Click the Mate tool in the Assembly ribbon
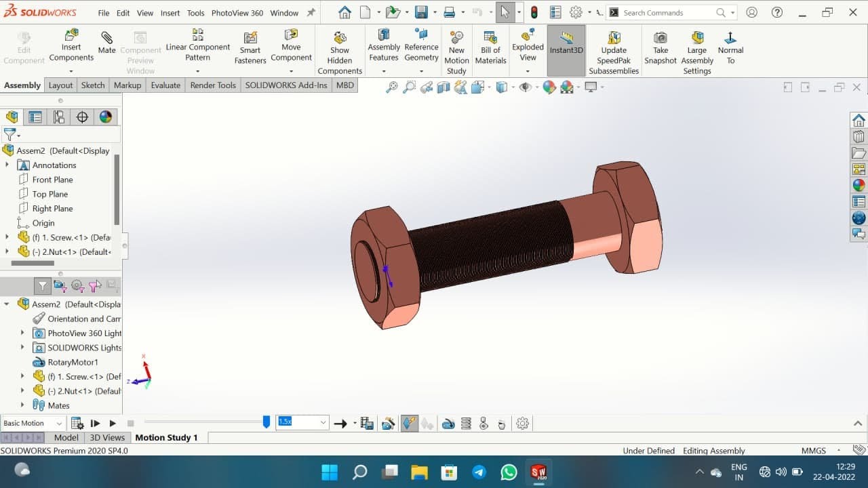This screenshot has height=488, width=868. click(x=106, y=43)
